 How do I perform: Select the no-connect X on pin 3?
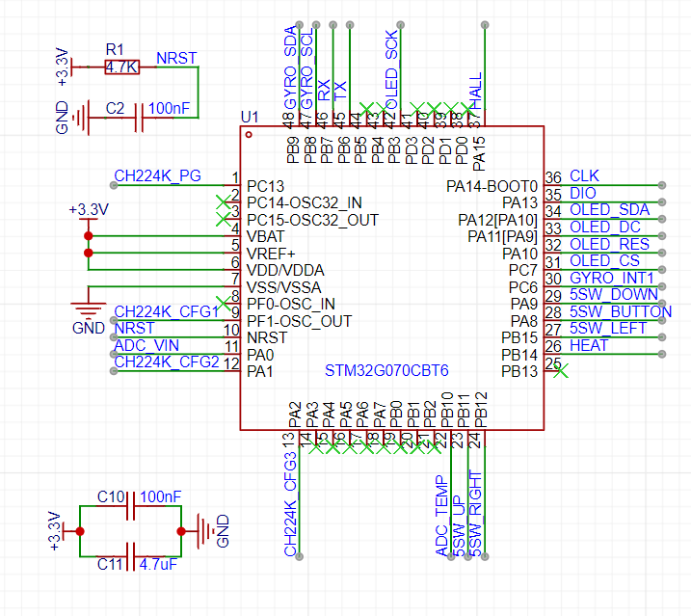pyautogui.click(x=224, y=219)
